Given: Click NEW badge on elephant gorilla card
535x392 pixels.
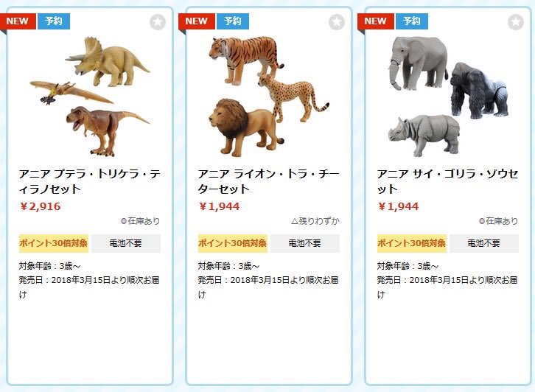Looking at the screenshot, I should coord(376,21).
